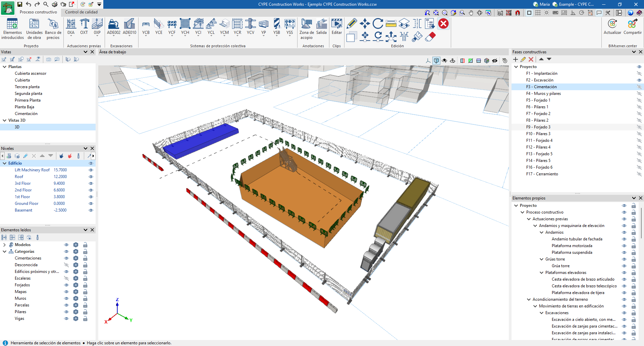Select the OXA previous works tool
This screenshot has height=346, width=644.
tap(71, 27)
